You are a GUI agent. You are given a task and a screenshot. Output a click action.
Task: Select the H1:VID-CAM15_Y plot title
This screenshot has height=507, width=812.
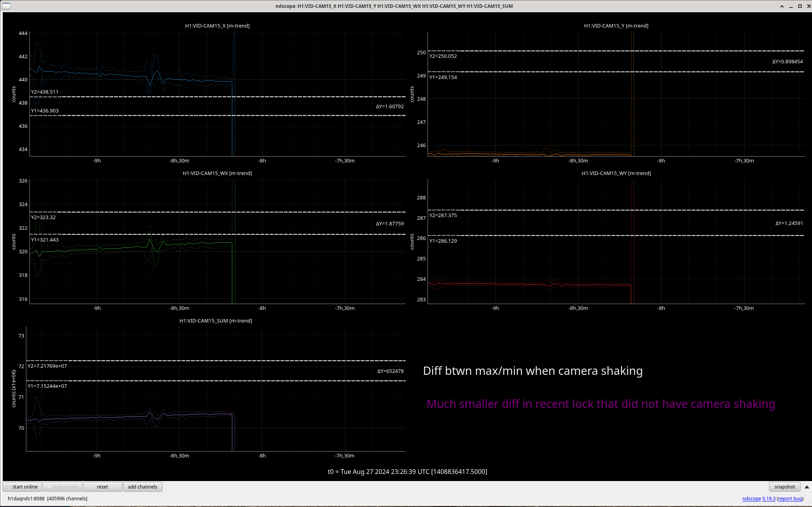coord(616,26)
